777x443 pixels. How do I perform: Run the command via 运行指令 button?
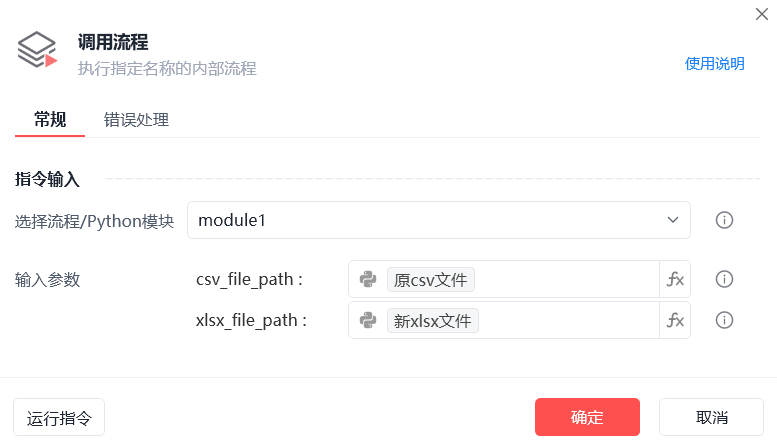(x=59, y=417)
